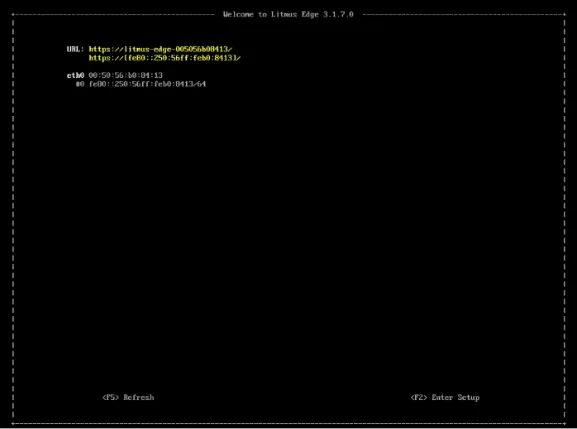
Task: Click the Welcome to Litmus Edge title
Action: [288, 14]
